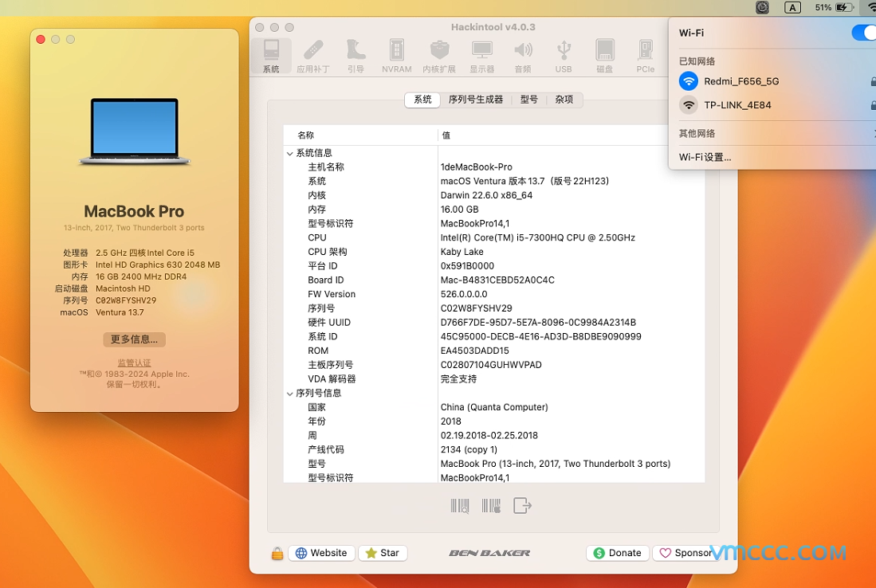Click the Website button

point(322,554)
